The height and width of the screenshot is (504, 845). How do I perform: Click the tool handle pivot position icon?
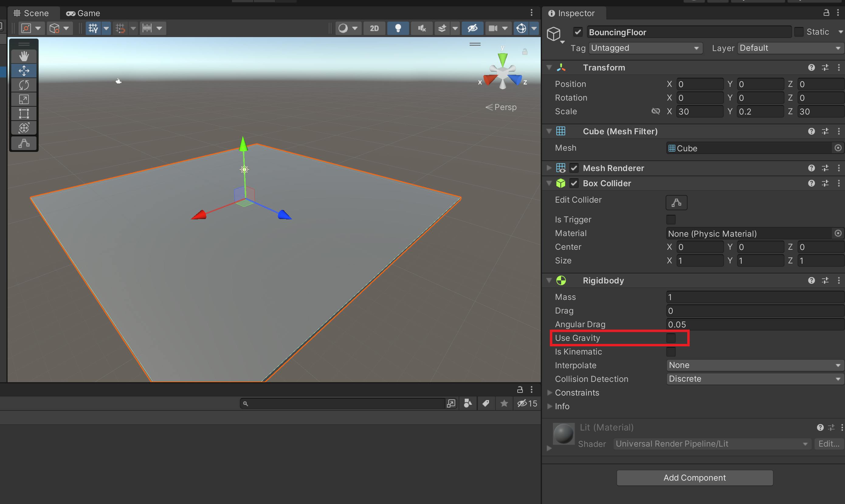point(26,28)
